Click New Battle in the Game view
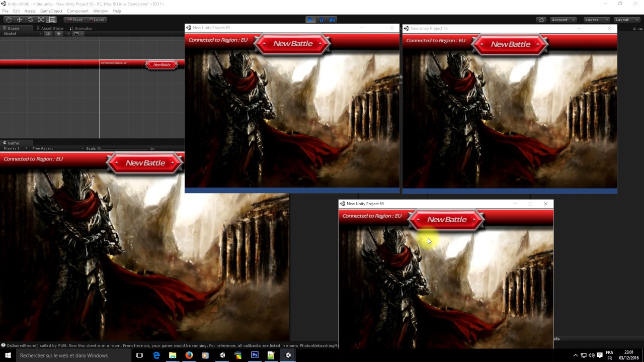The height and width of the screenshot is (362, 644). coord(145,163)
